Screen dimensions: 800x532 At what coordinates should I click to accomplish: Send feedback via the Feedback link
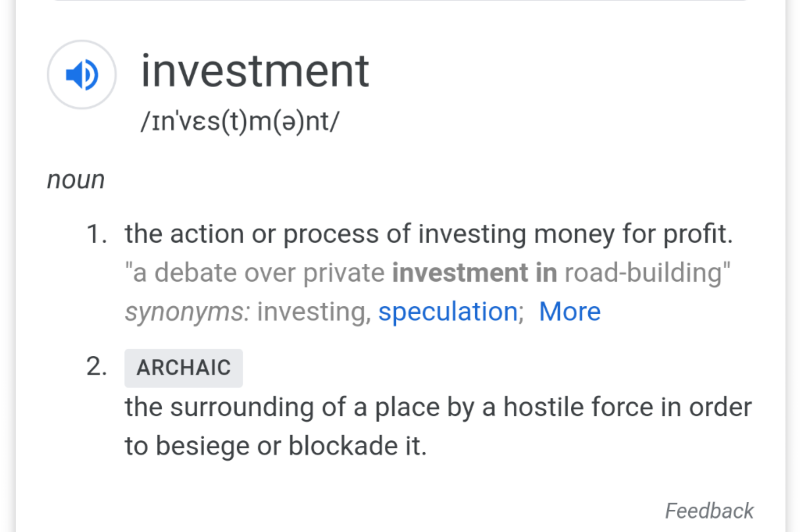click(x=709, y=511)
